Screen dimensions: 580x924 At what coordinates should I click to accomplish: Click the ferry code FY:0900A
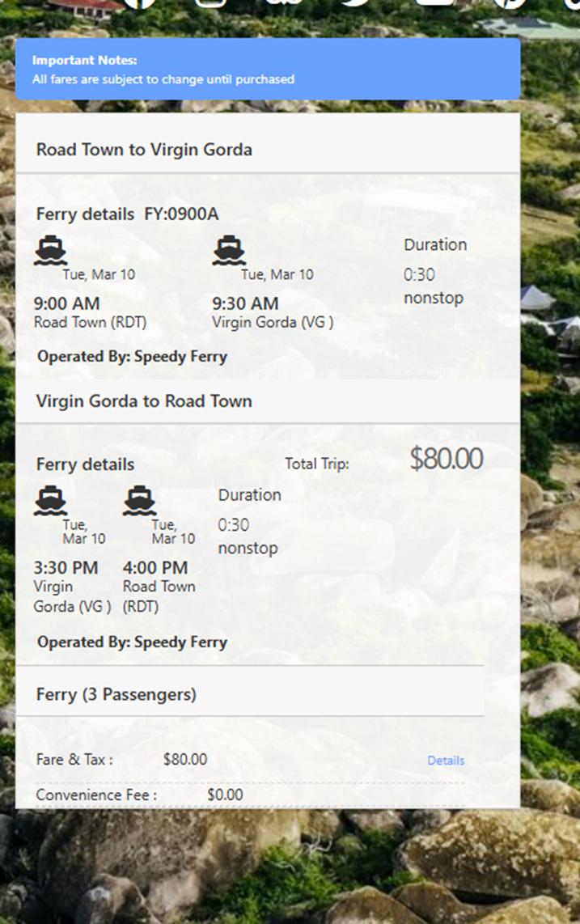[x=181, y=214]
